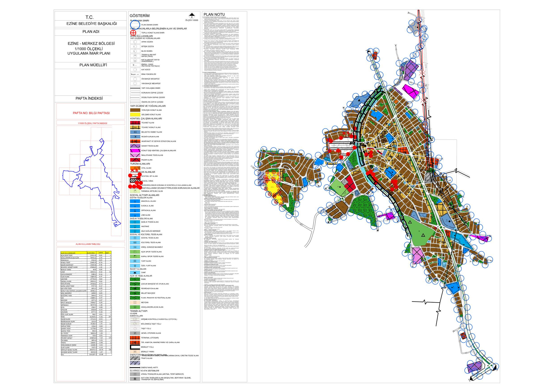Screen dimensions: 555x392
Task: Click the Meydan legend icon
Action: point(135,302)
